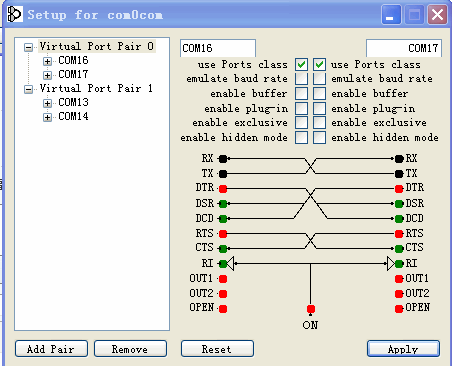Enable buffer checkbox for COM16
452x366 pixels.
click(x=301, y=94)
